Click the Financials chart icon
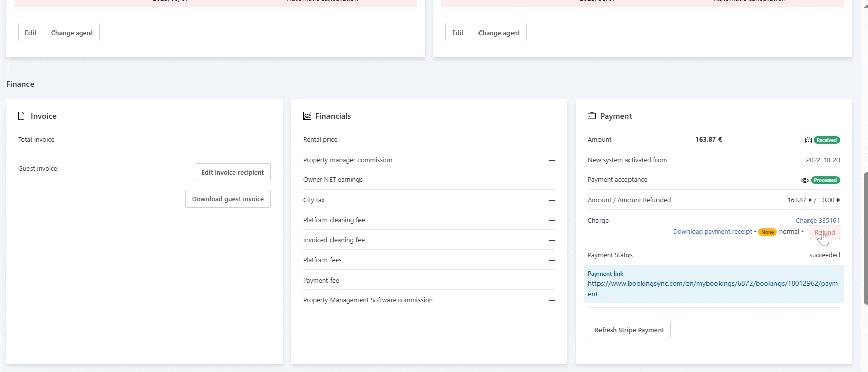Viewport: 868px width, 372px height. 307,116
